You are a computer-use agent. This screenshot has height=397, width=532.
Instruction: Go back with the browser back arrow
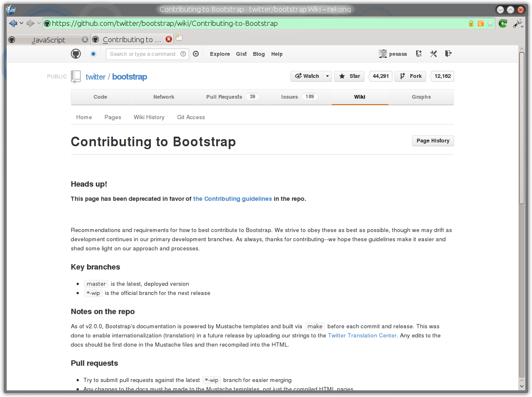pyautogui.click(x=13, y=23)
